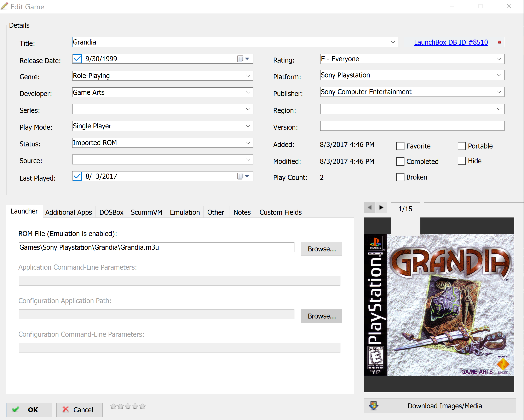
Task: Switch to the Additional Apps tab
Action: [69, 212]
